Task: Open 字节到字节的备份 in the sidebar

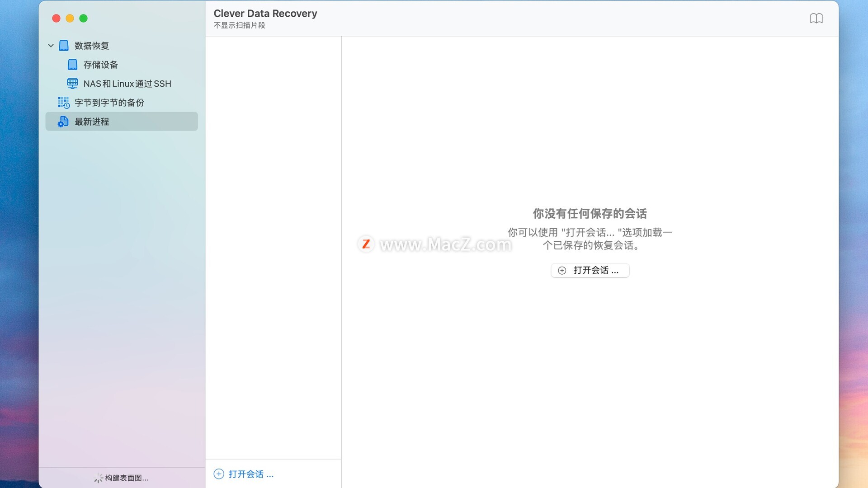Action: [109, 103]
